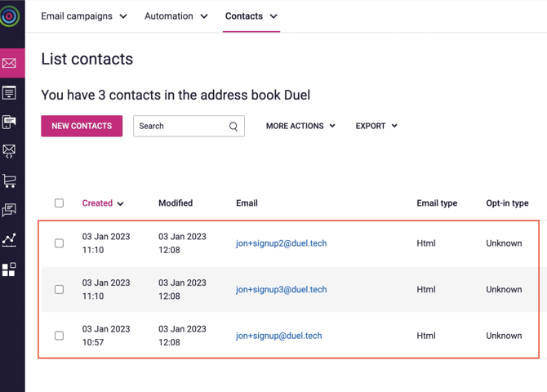
Task: Expand the More Actions dropdown
Action: click(x=300, y=127)
